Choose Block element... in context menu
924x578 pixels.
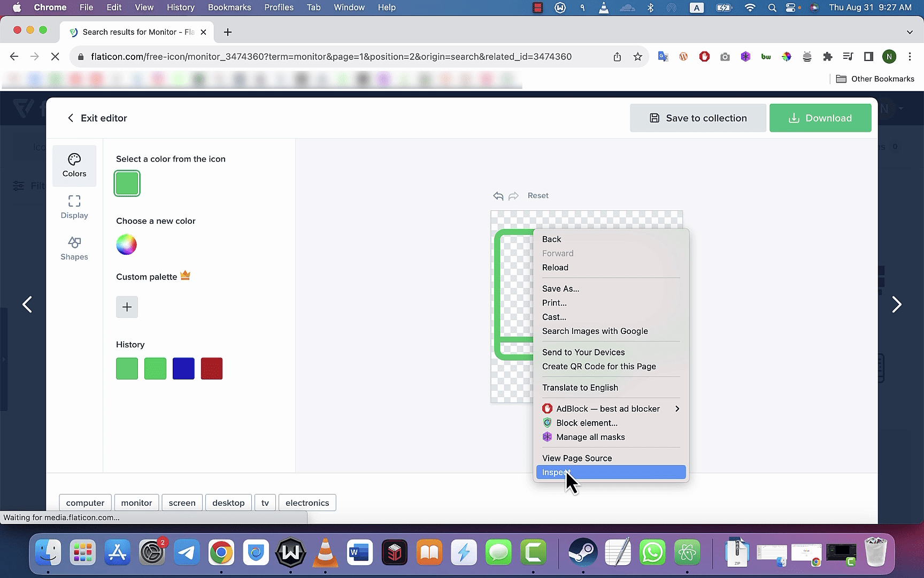(611, 423)
